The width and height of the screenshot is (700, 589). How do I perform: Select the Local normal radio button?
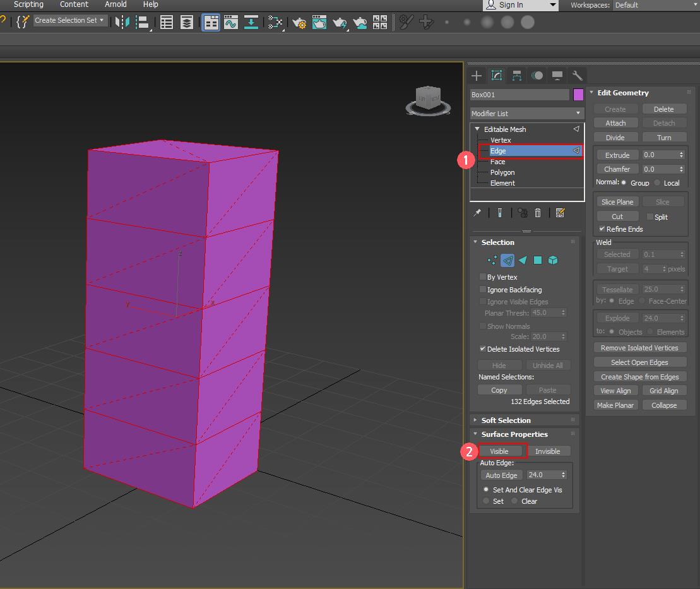point(657,182)
